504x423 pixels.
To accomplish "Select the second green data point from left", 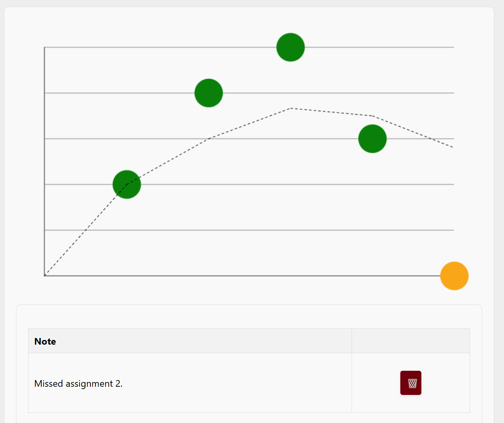I will point(209,93).
